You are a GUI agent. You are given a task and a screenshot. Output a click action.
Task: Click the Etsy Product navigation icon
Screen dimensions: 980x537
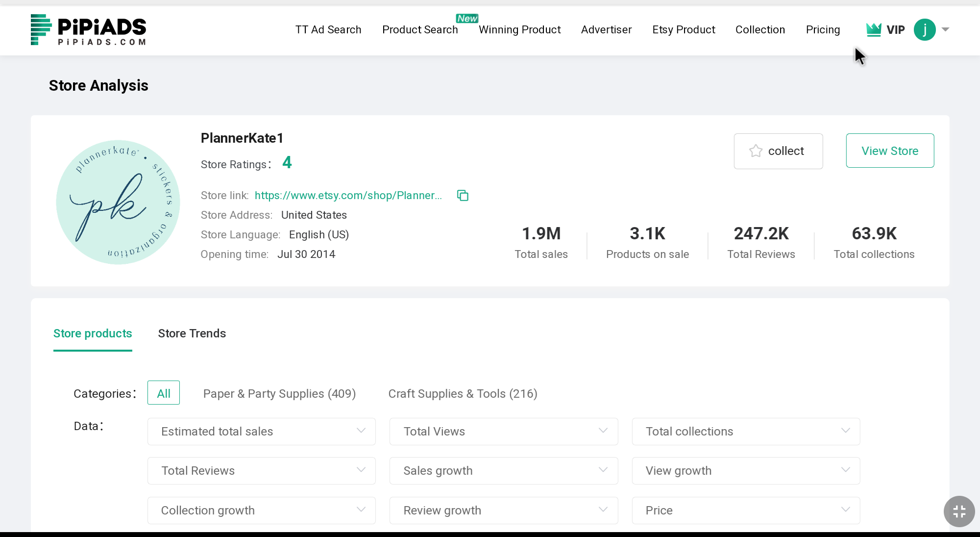[684, 30]
